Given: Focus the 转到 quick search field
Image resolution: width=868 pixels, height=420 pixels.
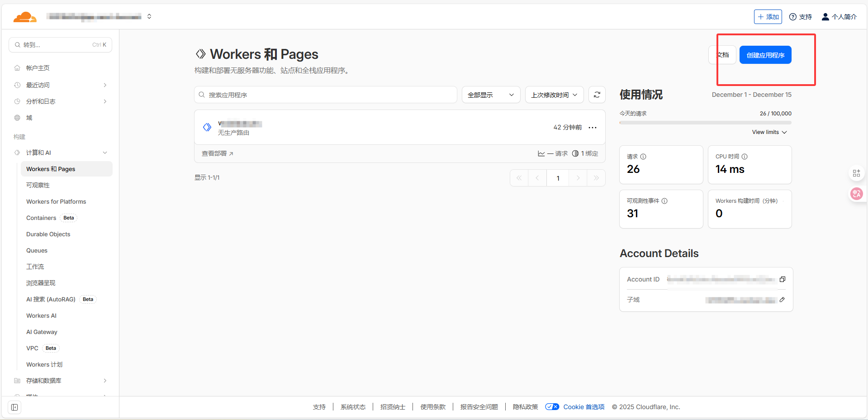Looking at the screenshot, I should point(61,45).
